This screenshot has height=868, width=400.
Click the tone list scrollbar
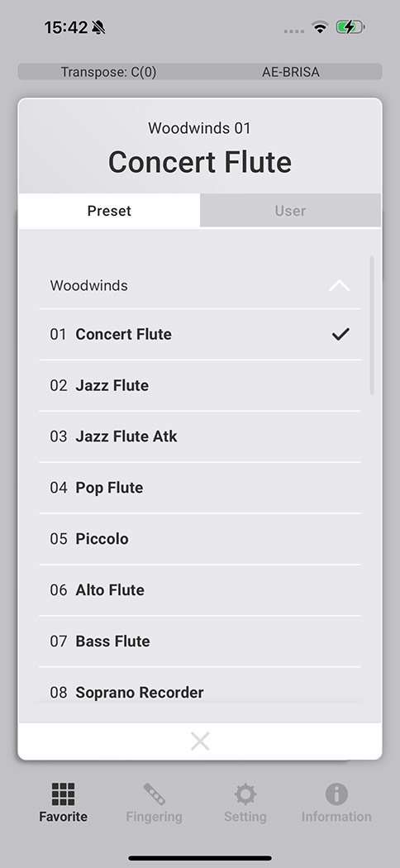[372, 325]
